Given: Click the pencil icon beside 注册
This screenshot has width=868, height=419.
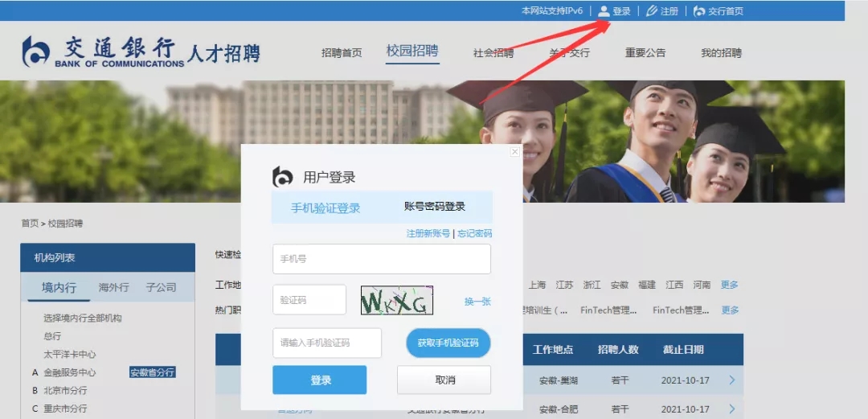Looking at the screenshot, I should coord(652,11).
